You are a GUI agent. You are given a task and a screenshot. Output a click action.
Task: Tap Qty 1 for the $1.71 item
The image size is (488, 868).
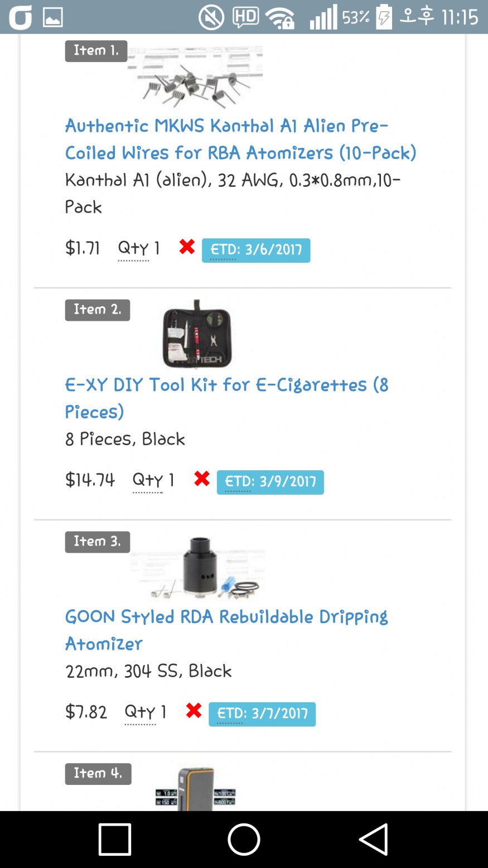139,248
